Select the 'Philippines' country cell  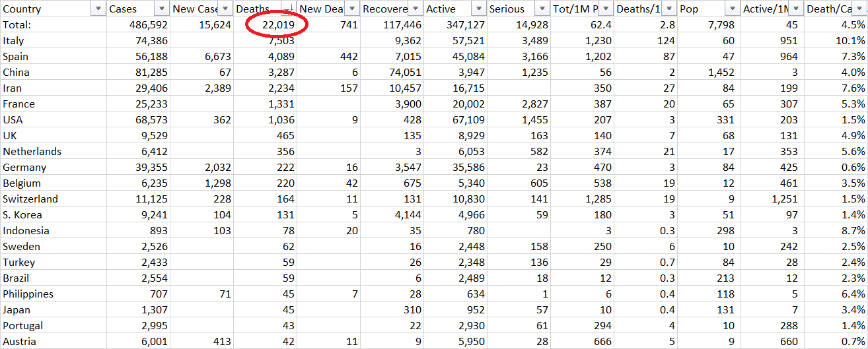[x=54, y=294]
